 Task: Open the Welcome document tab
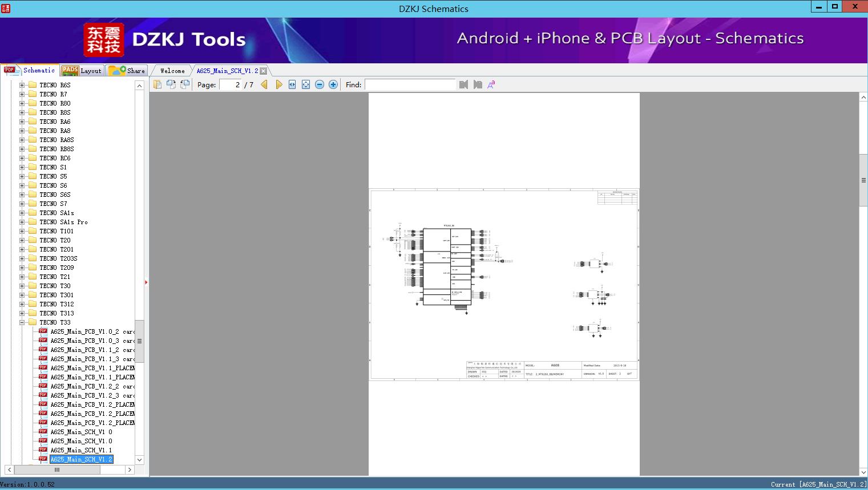point(172,71)
